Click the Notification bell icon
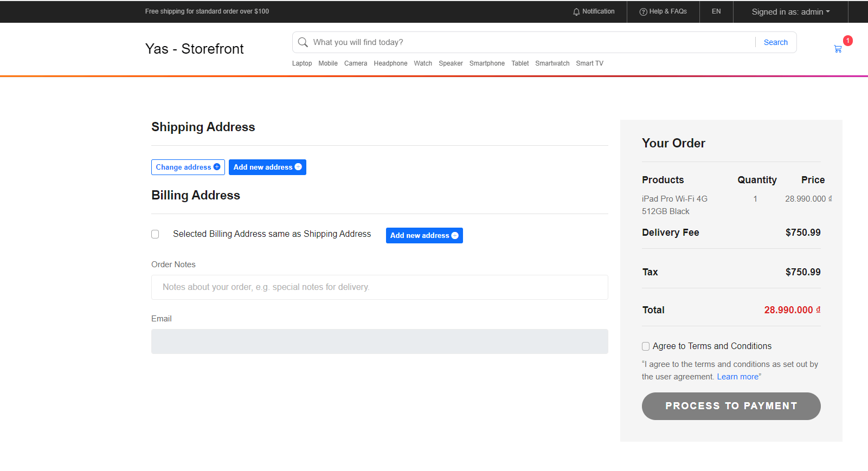Screen dimensions: 868x471 576,12
